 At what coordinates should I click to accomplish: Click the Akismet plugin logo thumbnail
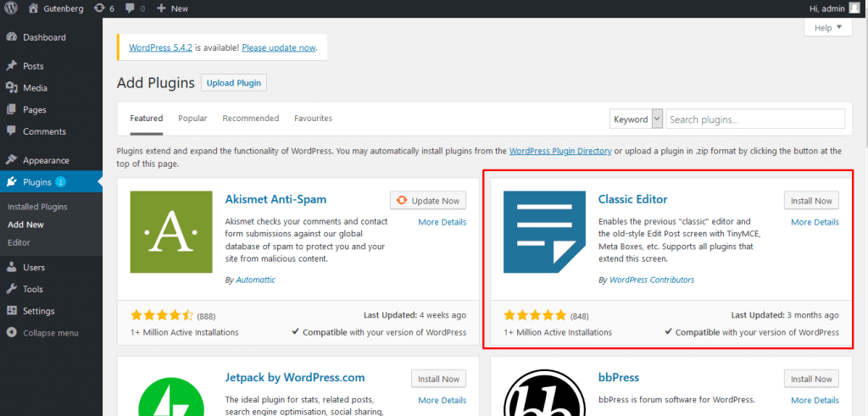point(171,232)
